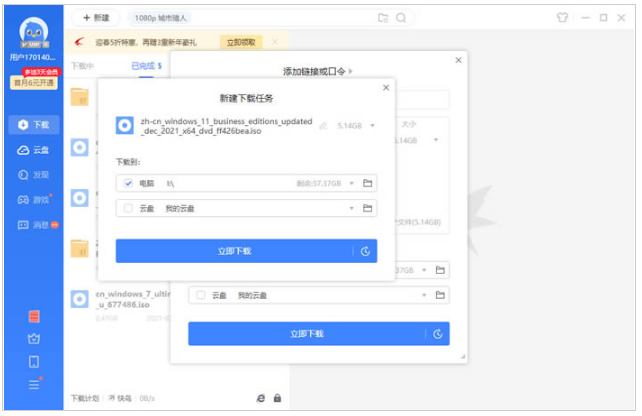Expand the 我的云盘 dropdown in front dialog
The height and width of the screenshot is (416, 642).
click(x=351, y=208)
